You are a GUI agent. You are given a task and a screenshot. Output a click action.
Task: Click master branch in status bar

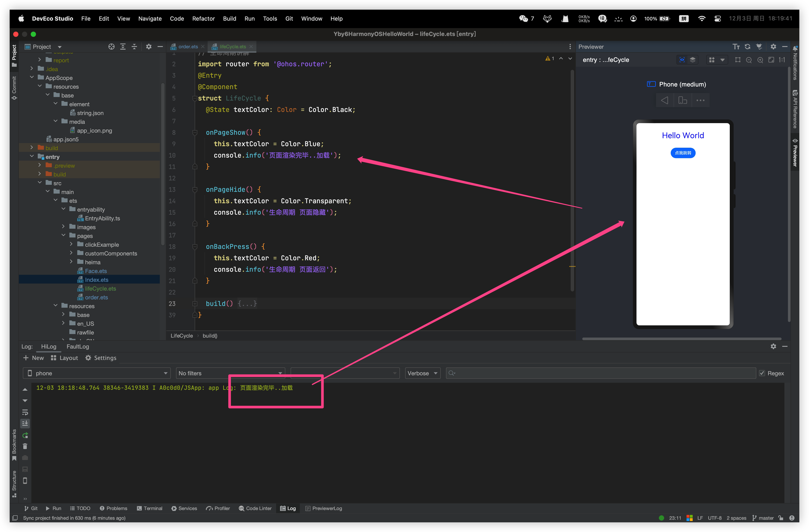click(763, 518)
